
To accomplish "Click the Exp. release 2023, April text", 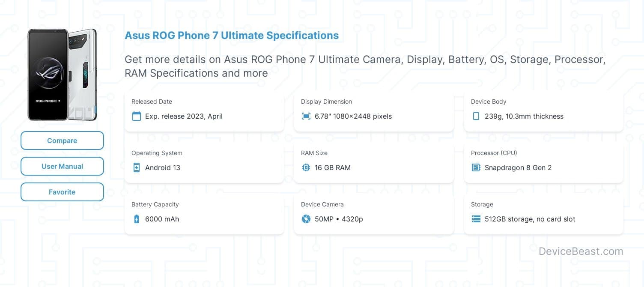I will [184, 116].
